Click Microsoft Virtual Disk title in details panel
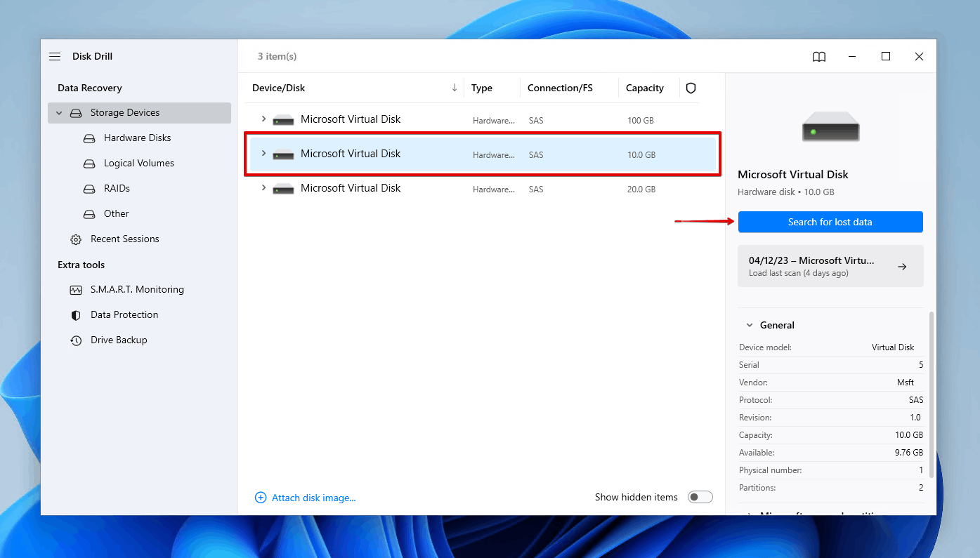Image resolution: width=980 pixels, height=558 pixels. click(x=793, y=175)
